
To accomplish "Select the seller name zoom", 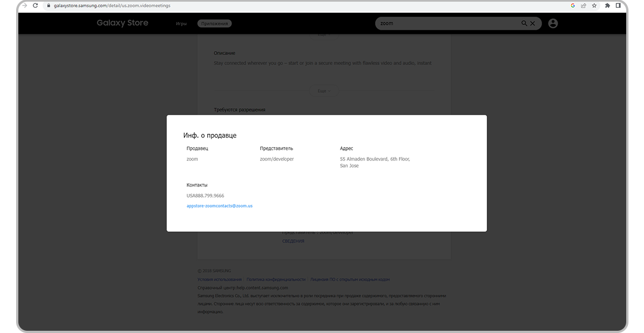I will [x=192, y=159].
